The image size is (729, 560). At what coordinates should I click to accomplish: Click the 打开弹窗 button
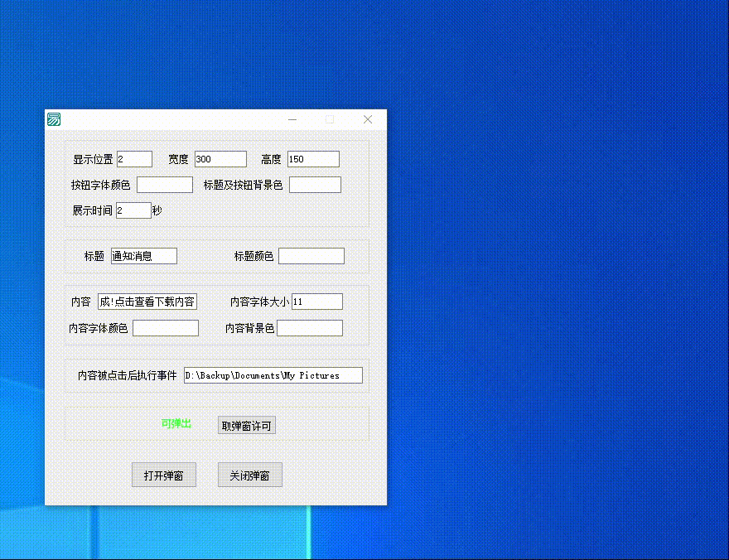coord(164,475)
